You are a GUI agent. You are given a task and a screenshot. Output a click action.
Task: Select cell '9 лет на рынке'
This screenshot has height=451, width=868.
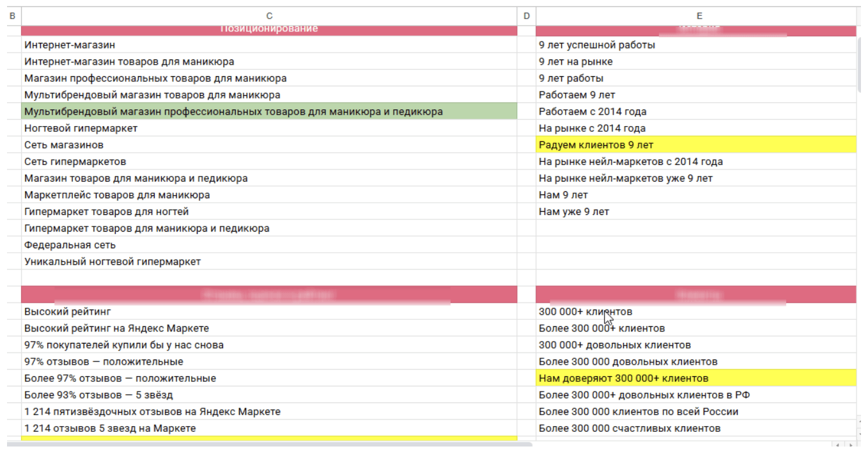point(696,61)
